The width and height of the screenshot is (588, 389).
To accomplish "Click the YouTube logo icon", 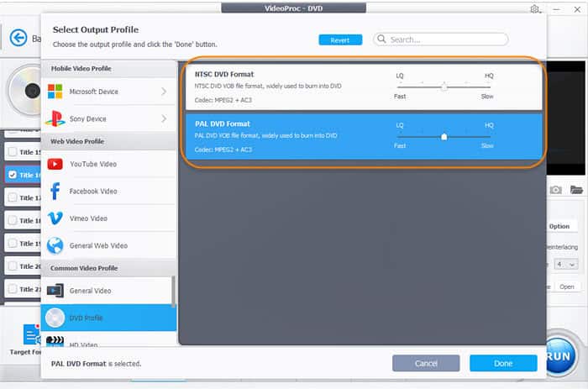I will tap(55, 164).
